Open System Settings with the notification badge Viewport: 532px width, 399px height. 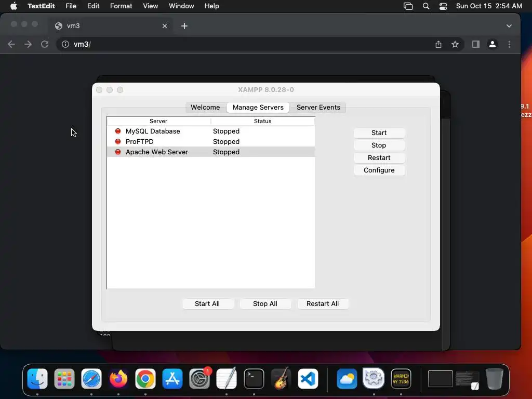pyautogui.click(x=199, y=378)
